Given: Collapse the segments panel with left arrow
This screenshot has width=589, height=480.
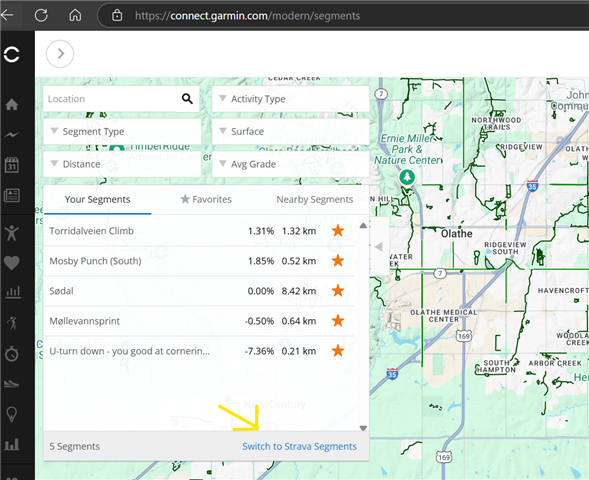Looking at the screenshot, I should 379,247.
